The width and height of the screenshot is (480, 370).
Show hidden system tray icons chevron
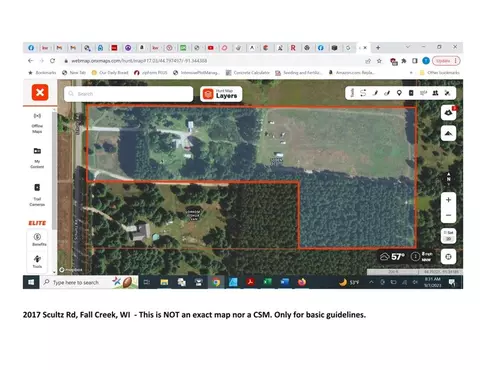pyautogui.click(x=371, y=282)
